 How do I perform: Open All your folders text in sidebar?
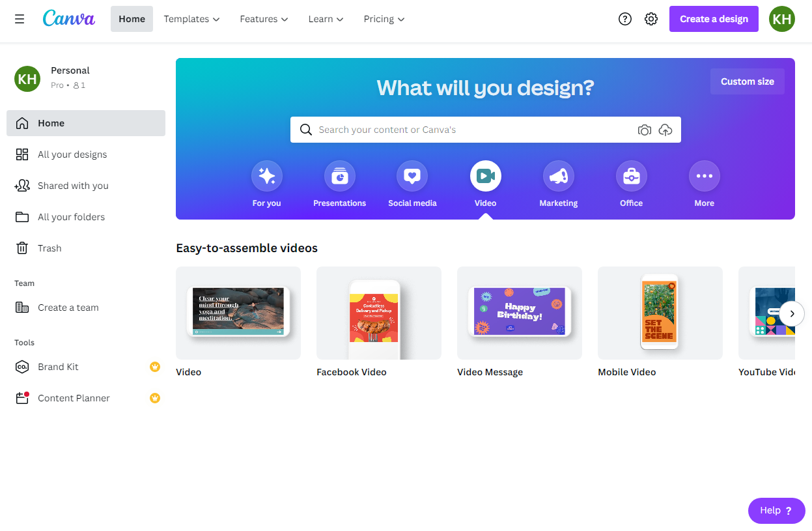point(71,217)
